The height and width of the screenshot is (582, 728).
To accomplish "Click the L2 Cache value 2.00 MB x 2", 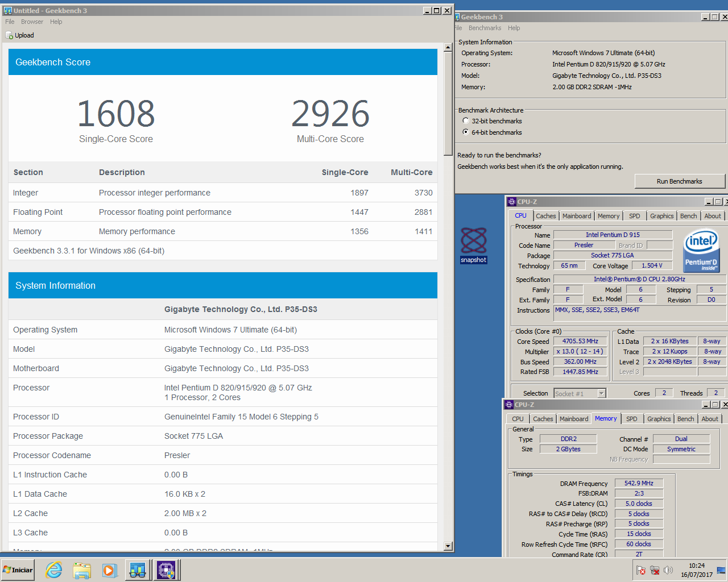I will pyautogui.click(x=185, y=513).
